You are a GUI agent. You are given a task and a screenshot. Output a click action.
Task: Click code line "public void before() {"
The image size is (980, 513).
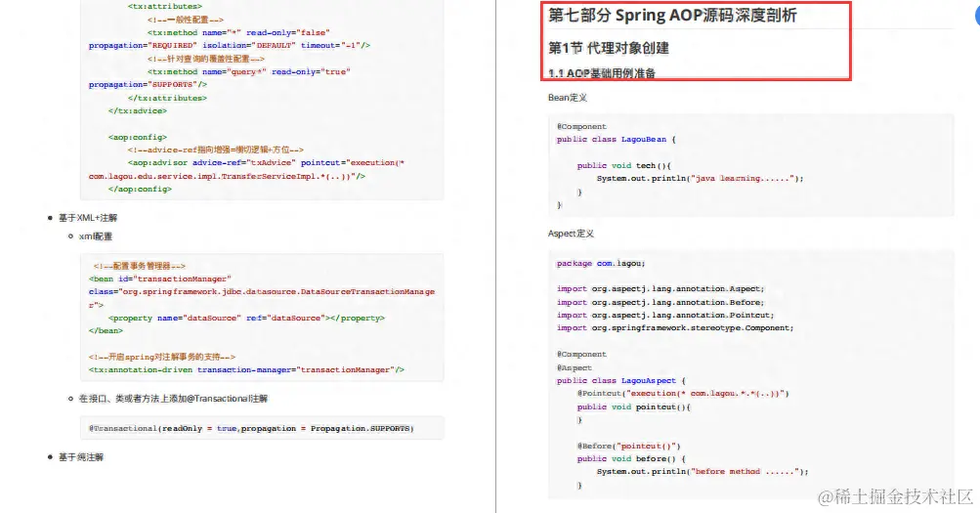tap(631, 459)
